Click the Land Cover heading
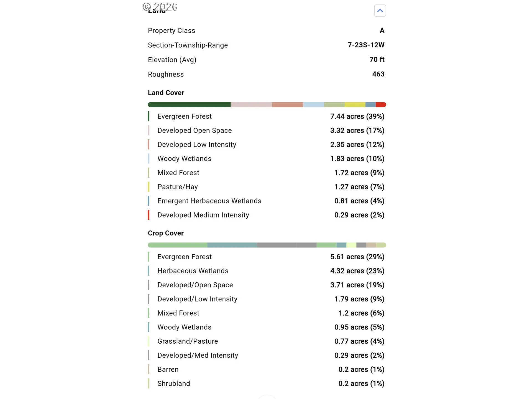The image size is (532, 399). click(166, 93)
